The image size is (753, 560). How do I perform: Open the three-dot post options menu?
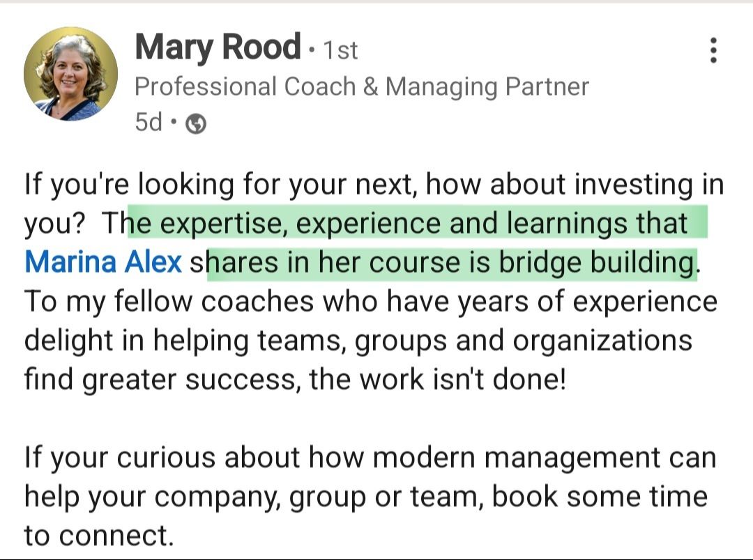(x=713, y=50)
